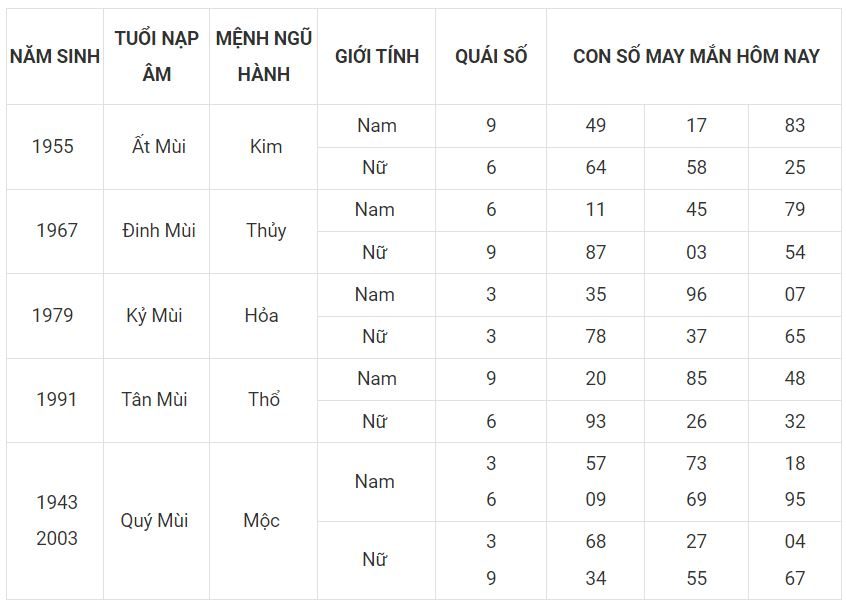Screen dimensions: 846x605
Task: Click the Hỏa element cell
Action: [x=262, y=315]
